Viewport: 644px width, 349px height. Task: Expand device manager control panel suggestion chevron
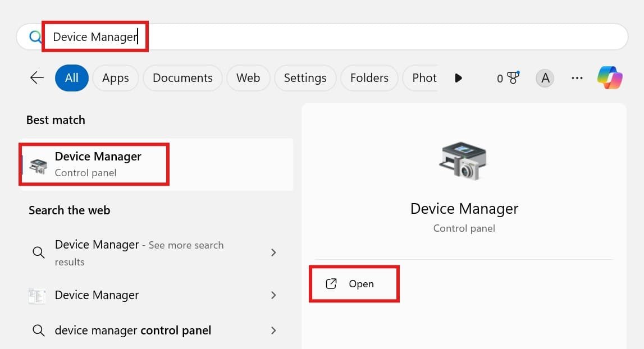(273, 330)
